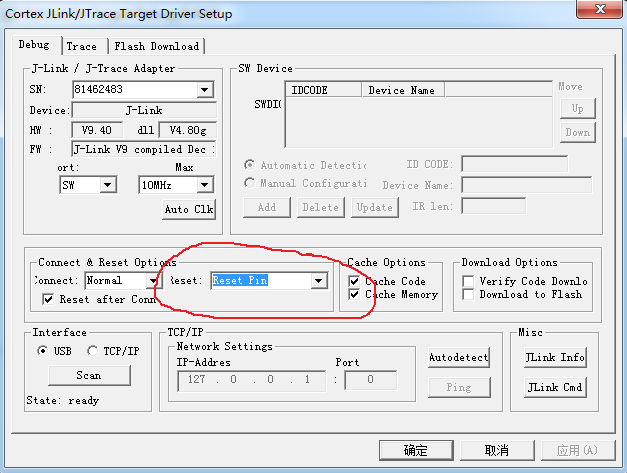Screen dimensions: 627x473
Task: Open the port SW dropdown
Action: click(107, 185)
